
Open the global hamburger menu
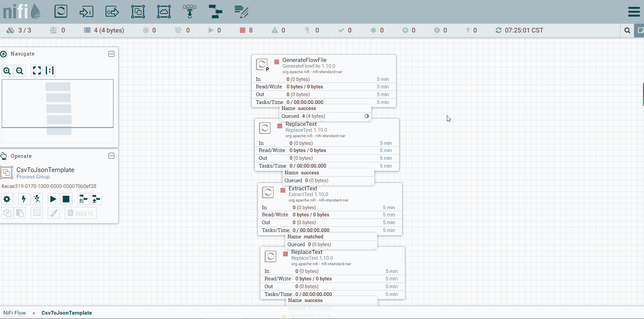[634, 12]
